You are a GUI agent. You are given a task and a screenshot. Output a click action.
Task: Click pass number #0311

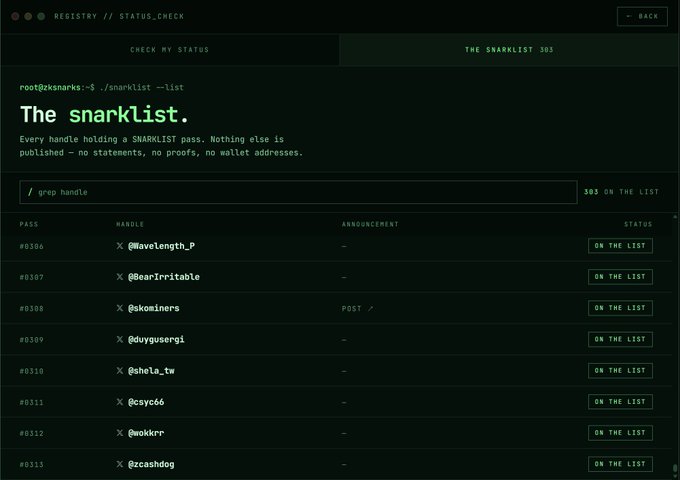coord(32,402)
